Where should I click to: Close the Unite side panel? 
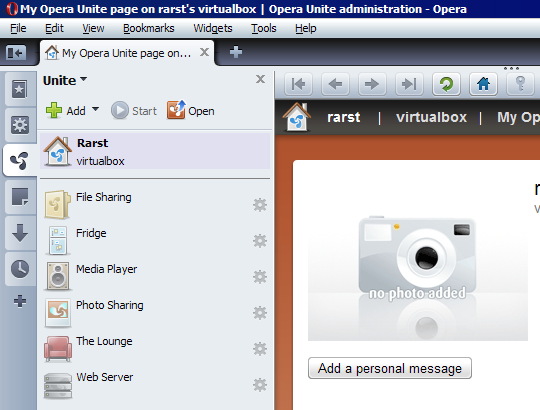(260, 79)
